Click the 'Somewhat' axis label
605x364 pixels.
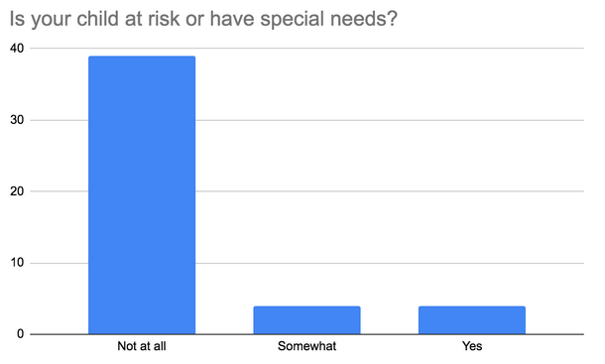click(306, 346)
